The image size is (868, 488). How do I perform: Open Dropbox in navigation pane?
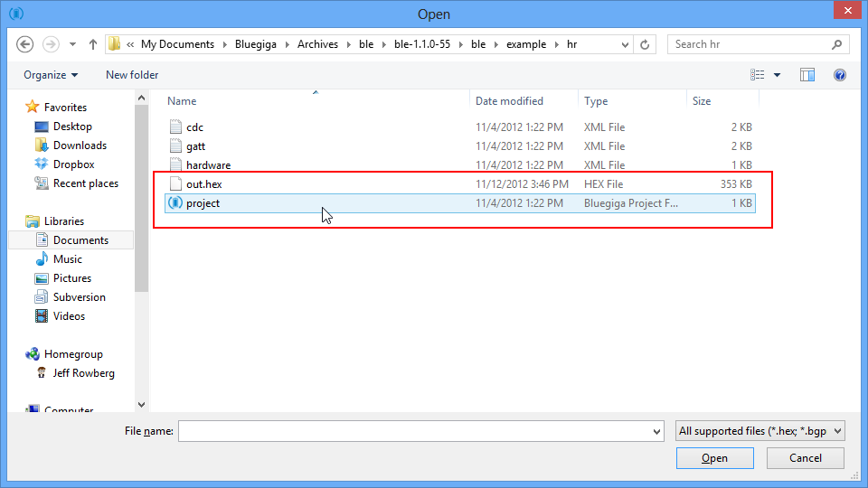73,164
